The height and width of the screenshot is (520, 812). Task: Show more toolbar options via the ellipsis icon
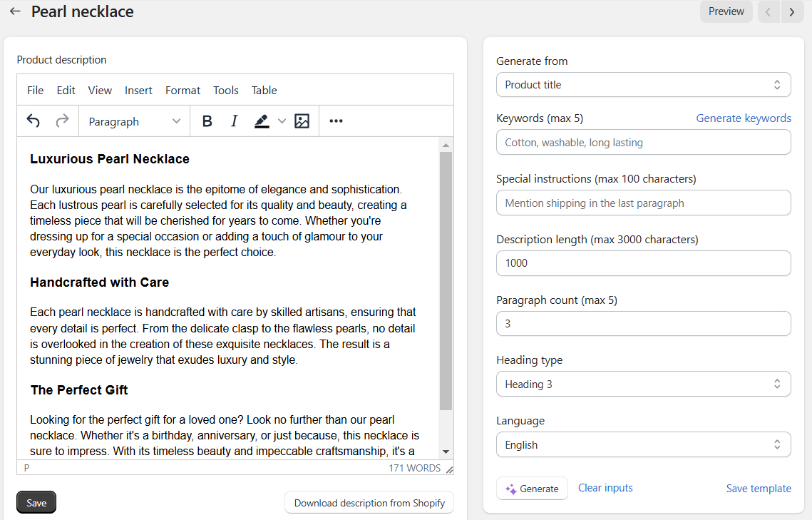coord(335,121)
